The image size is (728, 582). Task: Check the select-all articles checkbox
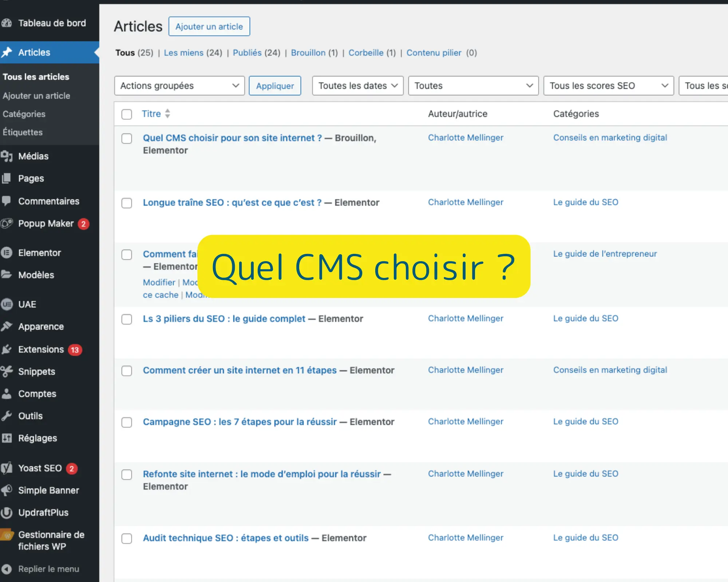(x=127, y=114)
